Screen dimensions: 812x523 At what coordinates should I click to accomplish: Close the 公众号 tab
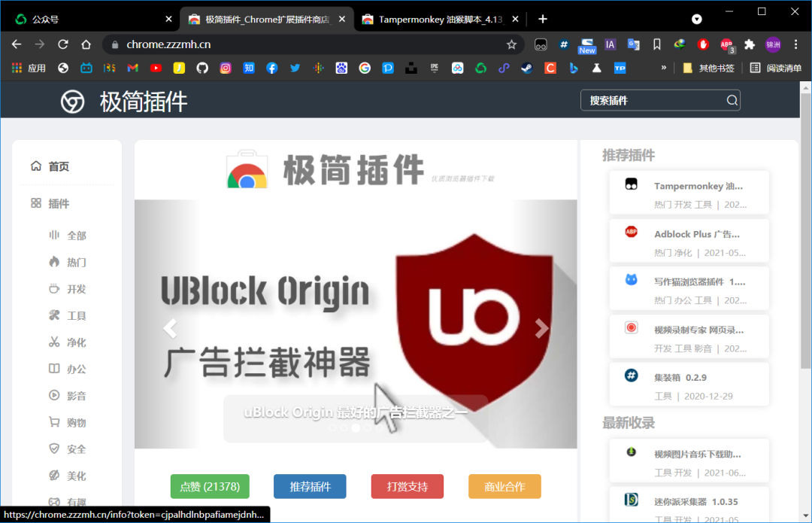pyautogui.click(x=168, y=19)
